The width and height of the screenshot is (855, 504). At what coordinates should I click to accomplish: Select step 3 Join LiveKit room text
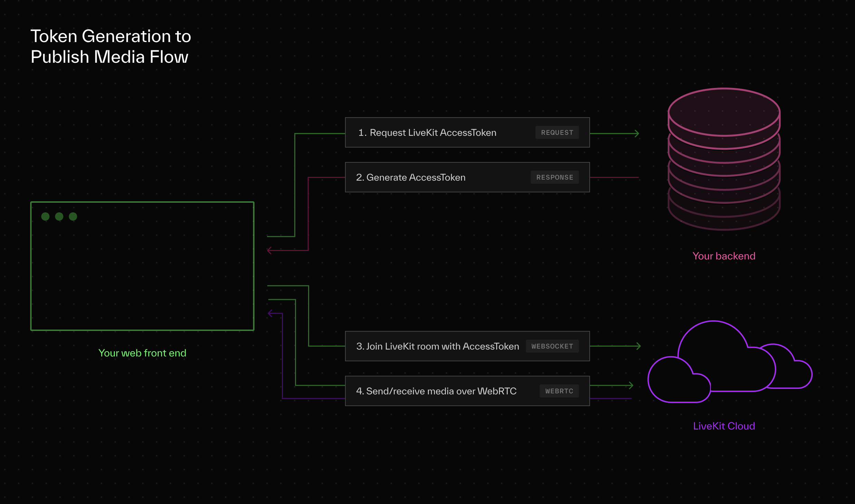(x=438, y=346)
